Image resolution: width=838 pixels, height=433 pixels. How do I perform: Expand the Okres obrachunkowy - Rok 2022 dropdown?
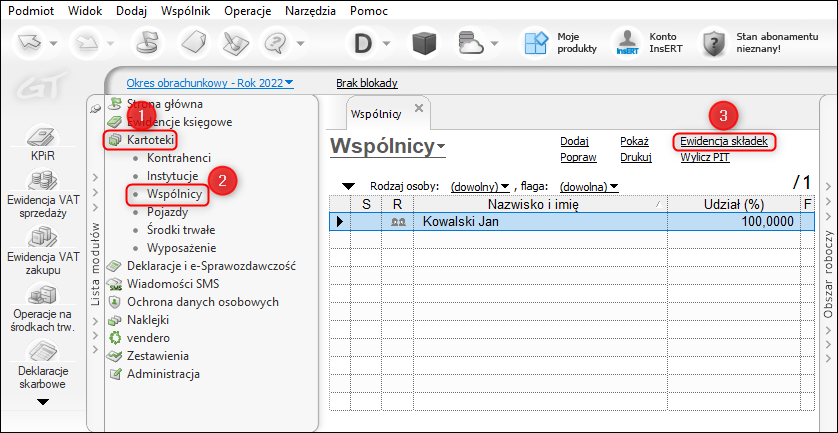210,83
